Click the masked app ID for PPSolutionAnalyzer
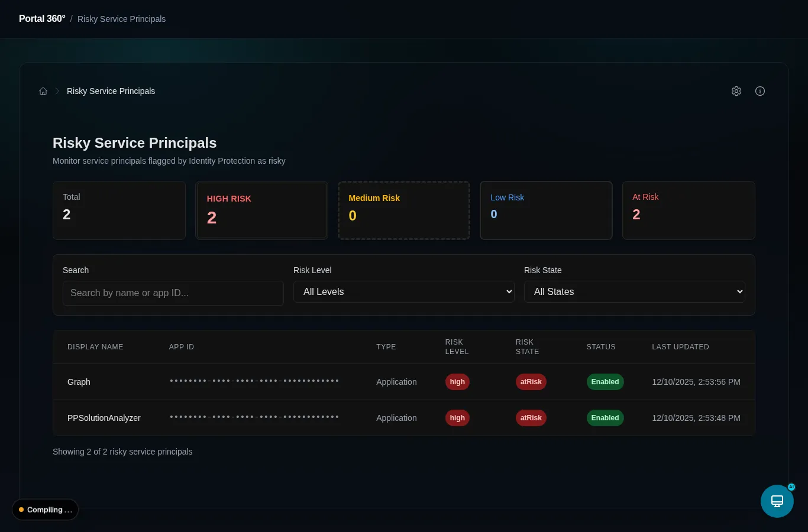Viewport: 808px width, 532px height. click(x=254, y=417)
